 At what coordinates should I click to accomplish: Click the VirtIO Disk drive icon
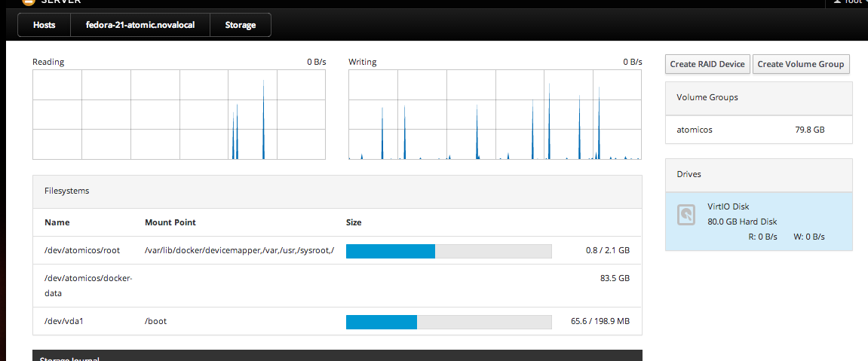686,215
